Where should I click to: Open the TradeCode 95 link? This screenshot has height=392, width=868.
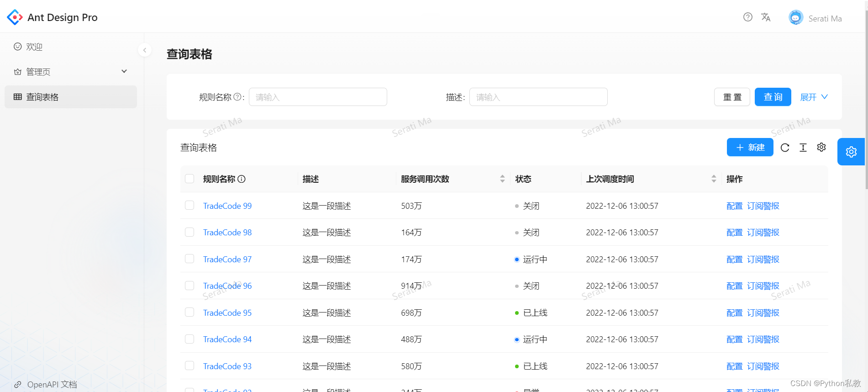click(227, 313)
